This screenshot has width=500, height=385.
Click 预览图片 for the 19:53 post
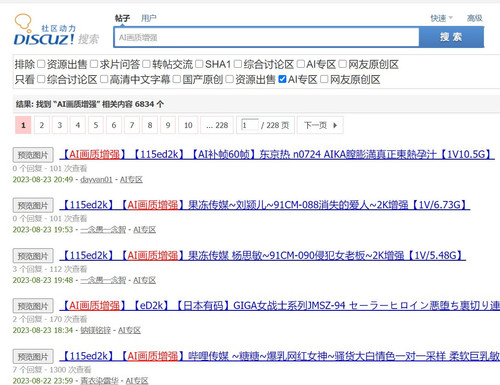33,205
